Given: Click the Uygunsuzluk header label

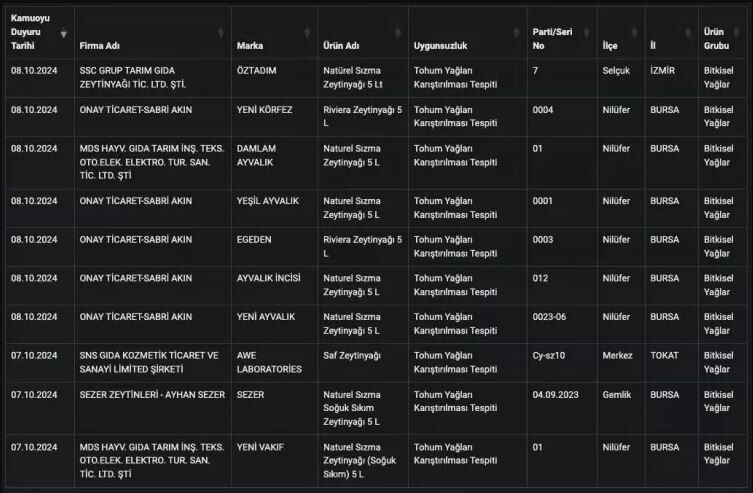Looking at the screenshot, I should 440,46.
